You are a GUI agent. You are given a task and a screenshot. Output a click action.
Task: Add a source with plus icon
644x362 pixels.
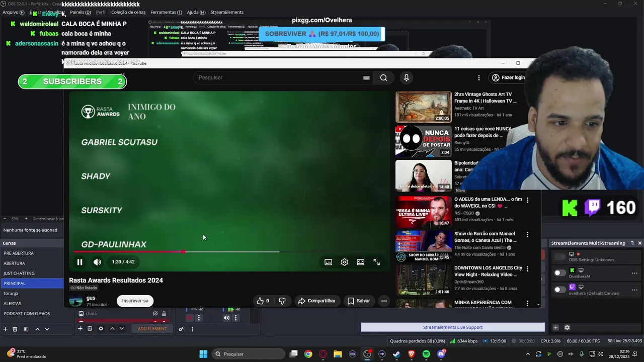click(80, 329)
